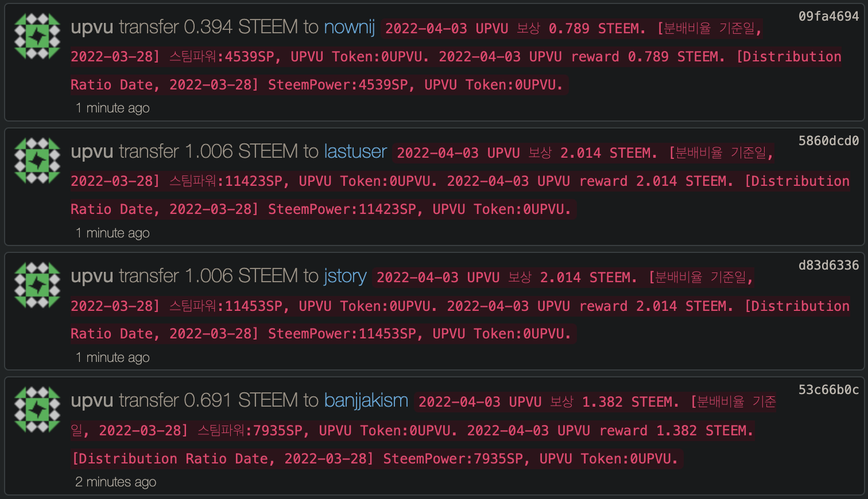
Task: Visit the jstory account page
Action: point(345,276)
